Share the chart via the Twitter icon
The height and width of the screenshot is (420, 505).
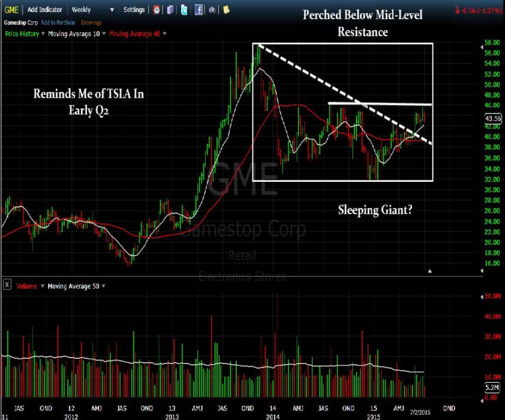pos(184,10)
